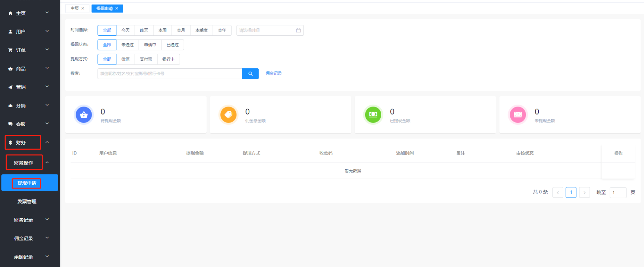The height and width of the screenshot is (267, 644).
Task: Close the 提现申请 tab with its X
Action: 117,8
